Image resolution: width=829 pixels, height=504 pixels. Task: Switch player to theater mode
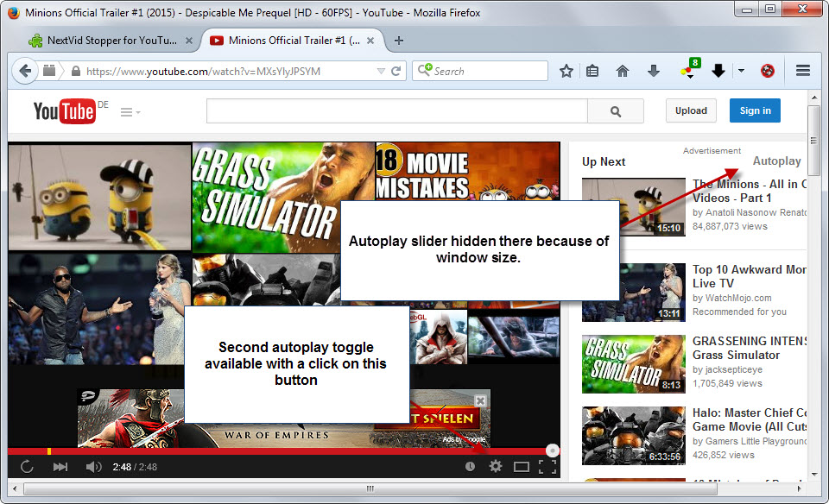point(522,467)
